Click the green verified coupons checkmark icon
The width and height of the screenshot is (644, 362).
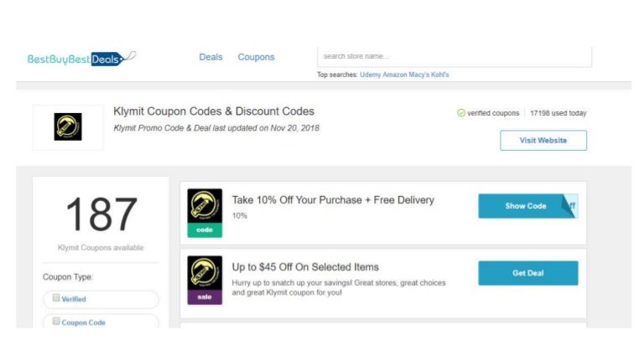pyautogui.click(x=461, y=113)
